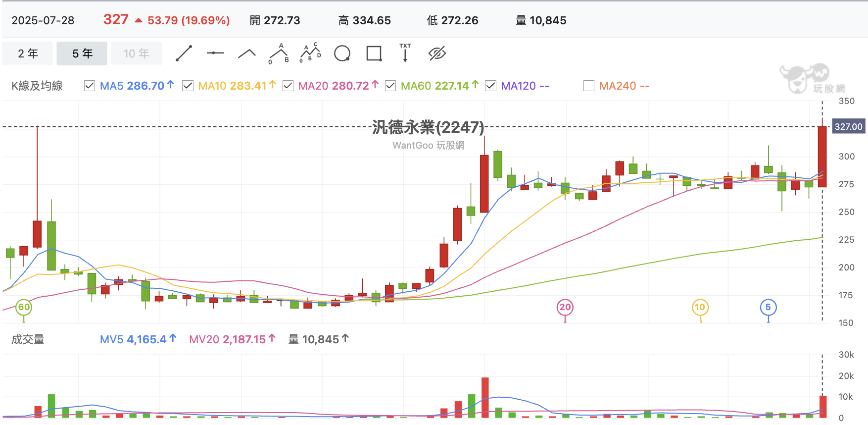Toggle the MA10 moving average checkbox
Image resolution: width=868 pixels, height=425 pixels.
188,86
